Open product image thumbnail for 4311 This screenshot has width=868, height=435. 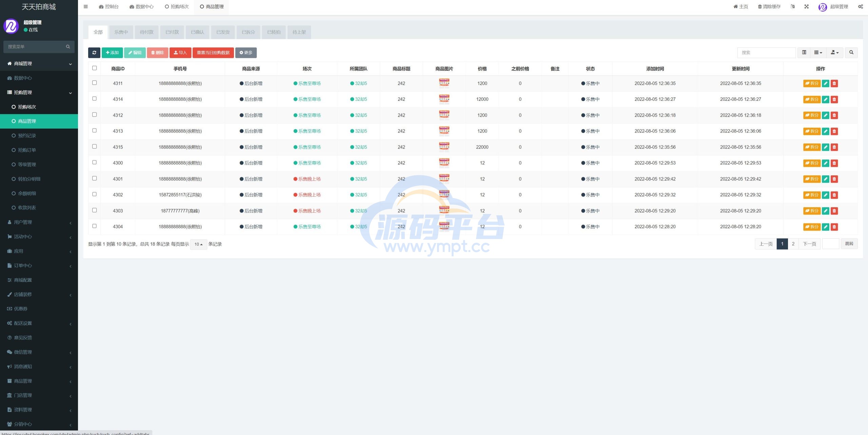tap(444, 83)
